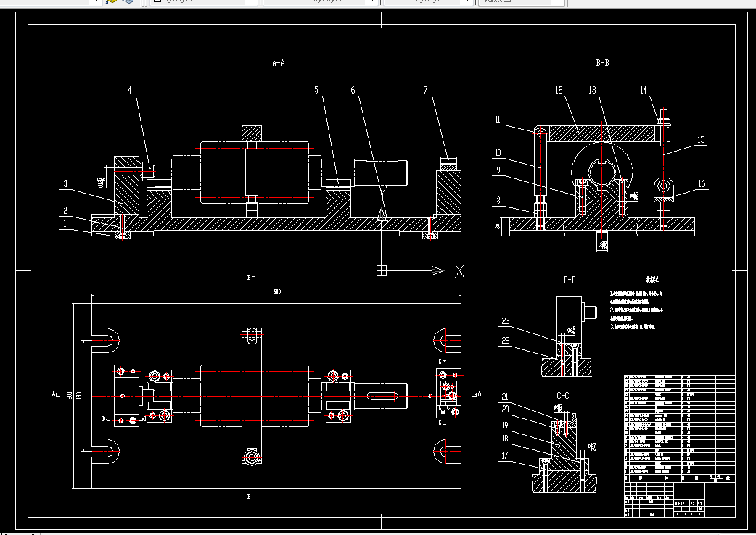Select part callout number 8
Screen dimensions: 756x535
coord(498,200)
